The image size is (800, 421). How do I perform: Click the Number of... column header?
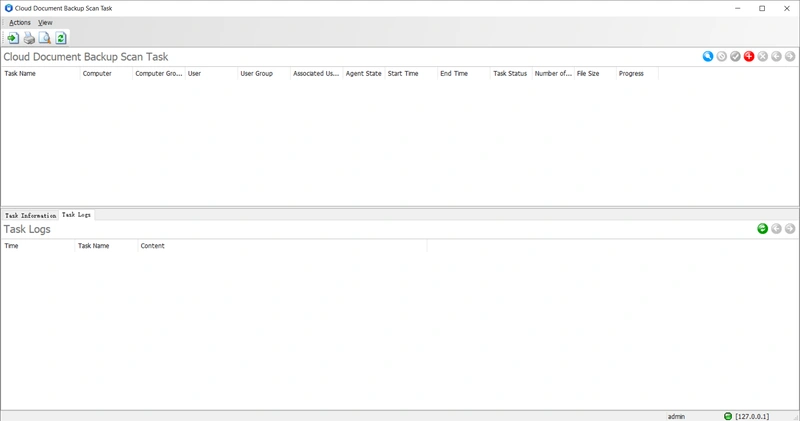[554, 73]
